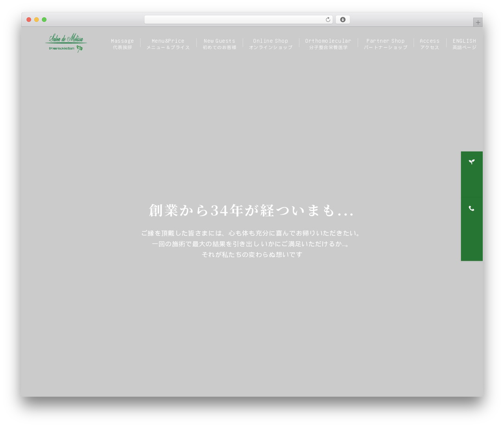This screenshot has width=504, height=427.
Task: Click the browser download arrow icon
Action: point(343,20)
